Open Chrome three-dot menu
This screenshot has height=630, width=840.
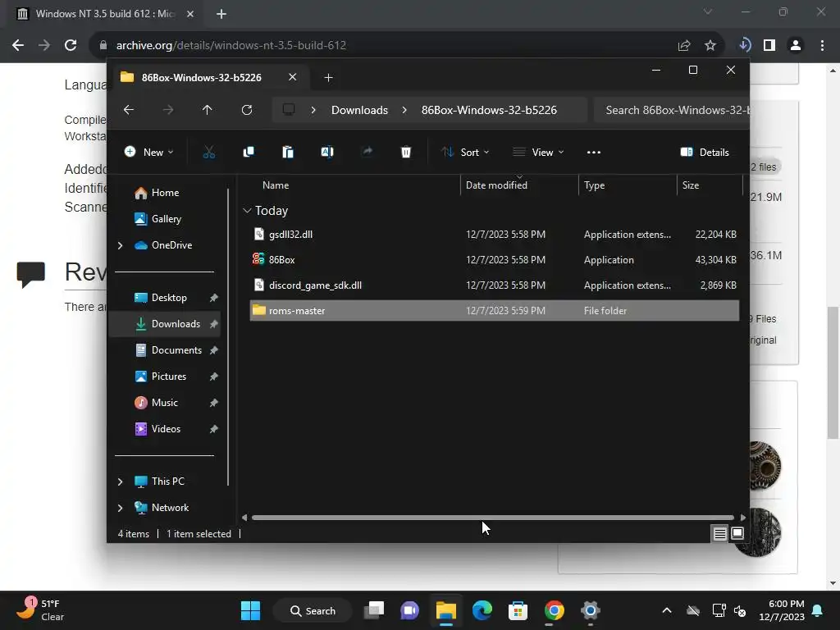(x=822, y=46)
